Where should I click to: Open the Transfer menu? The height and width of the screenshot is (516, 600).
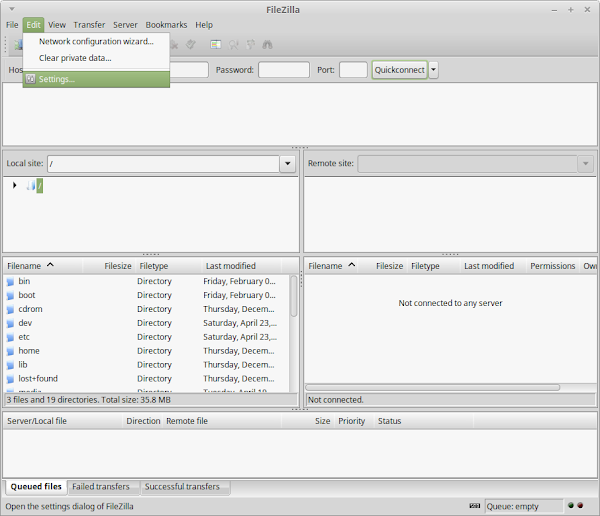pos(89,25)
